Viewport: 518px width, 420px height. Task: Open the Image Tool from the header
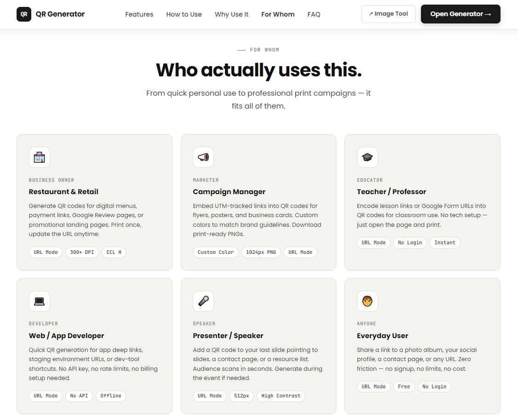pos(388,14)
